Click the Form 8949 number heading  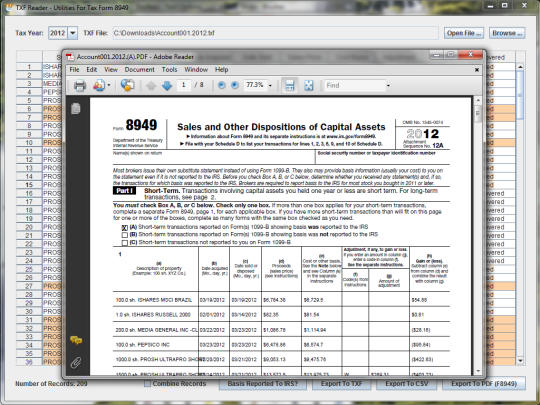pyautogui.click(x=141, y=125)
